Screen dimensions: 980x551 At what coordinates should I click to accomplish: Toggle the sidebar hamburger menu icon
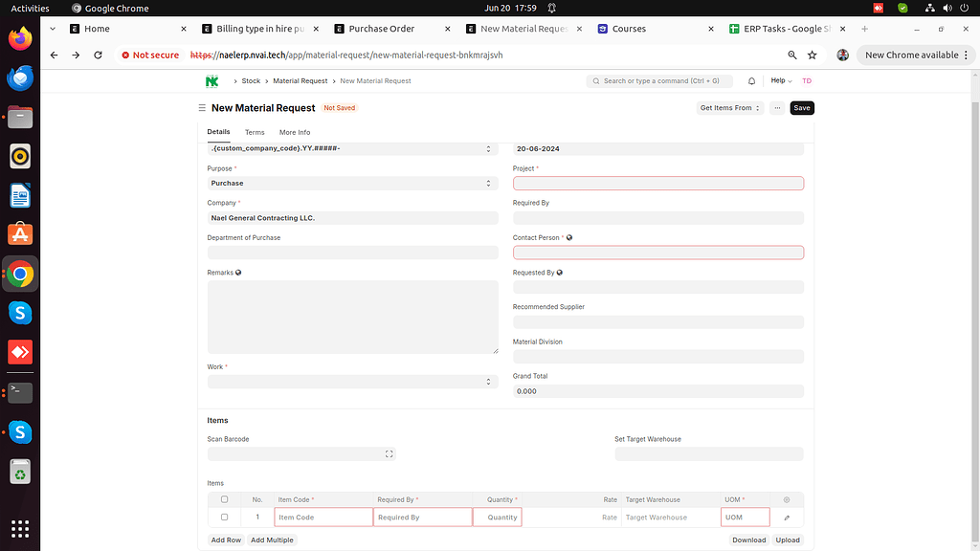pyautogui.click(x=201, y=108)
